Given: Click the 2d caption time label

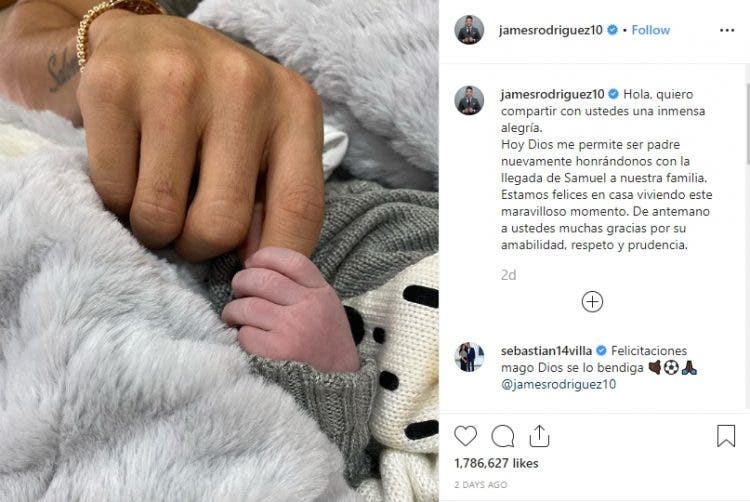Looking at the screenshot, I should tap(508, 275).
